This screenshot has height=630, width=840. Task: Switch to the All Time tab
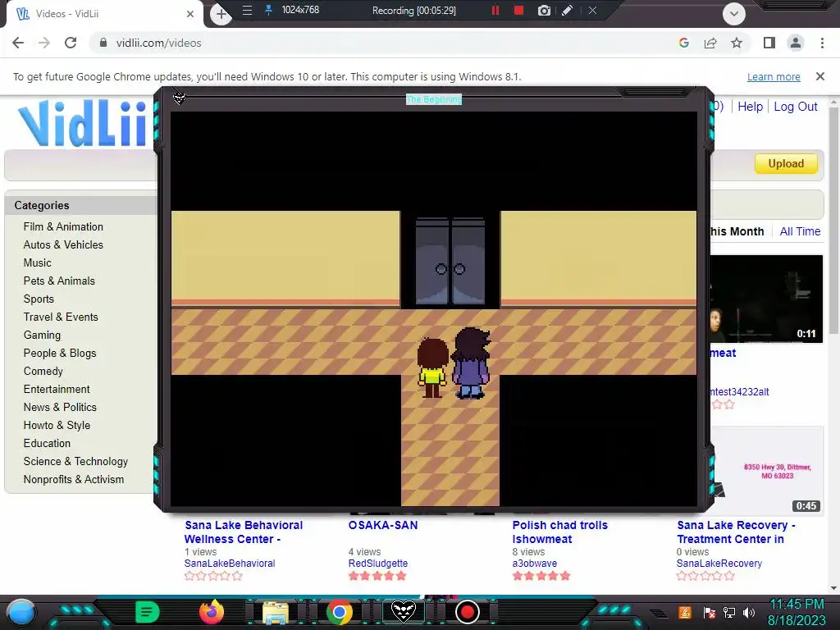[800, 231]
